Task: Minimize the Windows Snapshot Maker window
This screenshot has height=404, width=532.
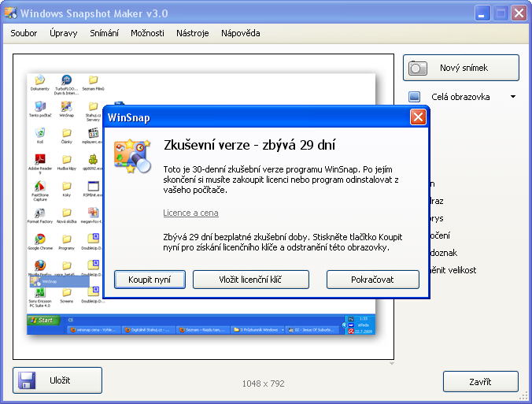Action: tap(482, 13)
